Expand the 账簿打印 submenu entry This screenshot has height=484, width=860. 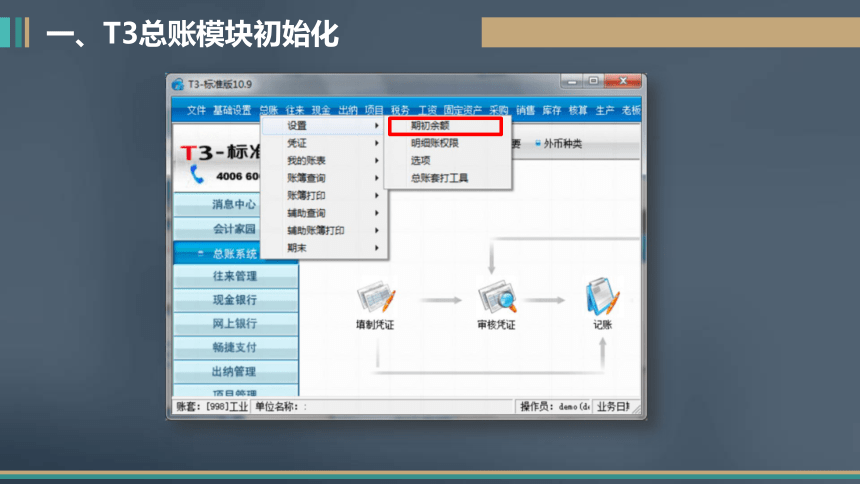tap(324, 196)
